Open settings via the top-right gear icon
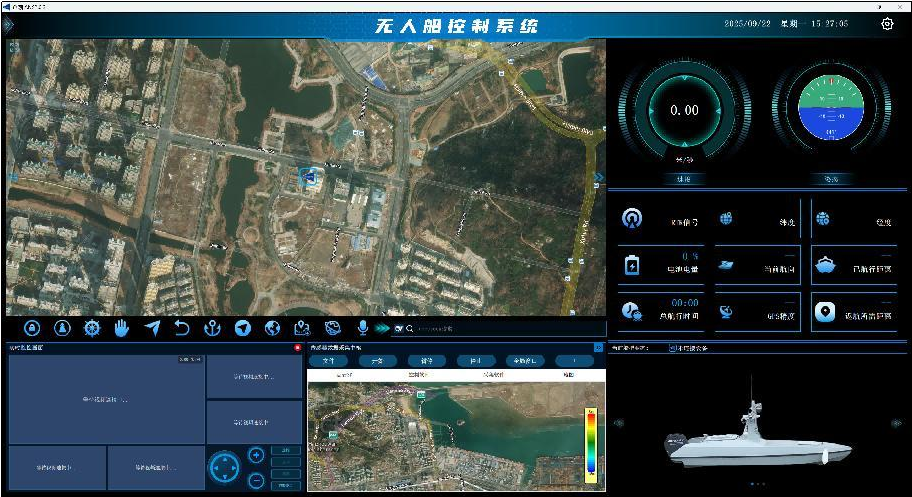 887,24
